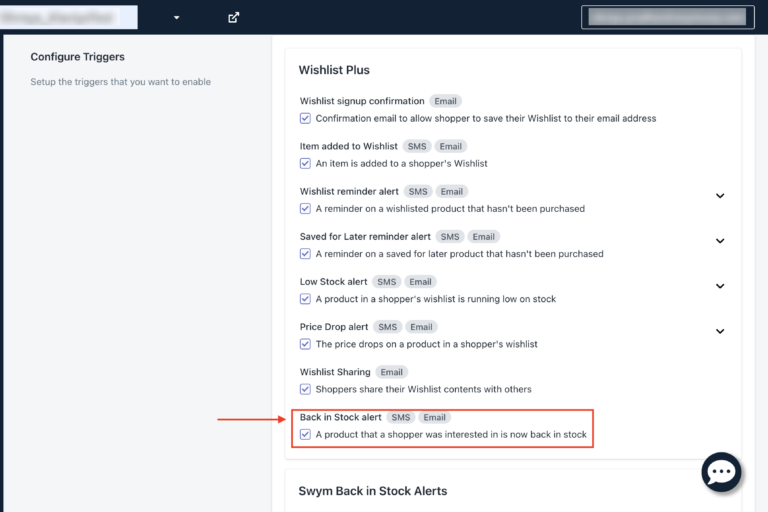Click 'Shoppers share their Wishlist contents with others'
The width and height of the screenshot is (768, 512).
tap(424, 390)
